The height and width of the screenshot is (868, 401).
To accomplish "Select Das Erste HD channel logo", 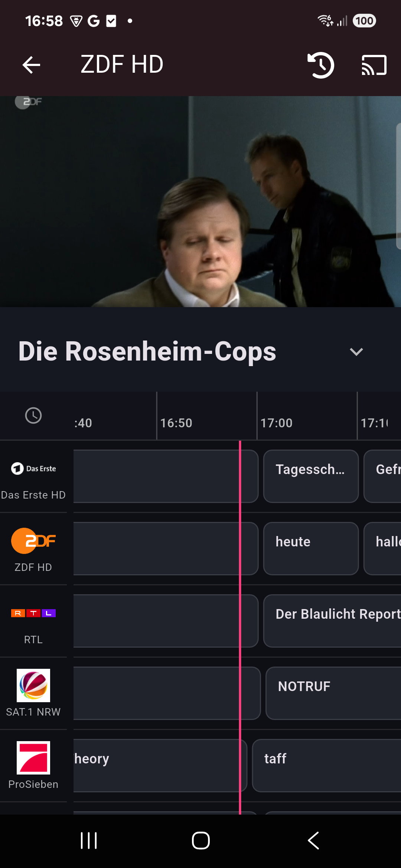I will [x=33, y=468].
